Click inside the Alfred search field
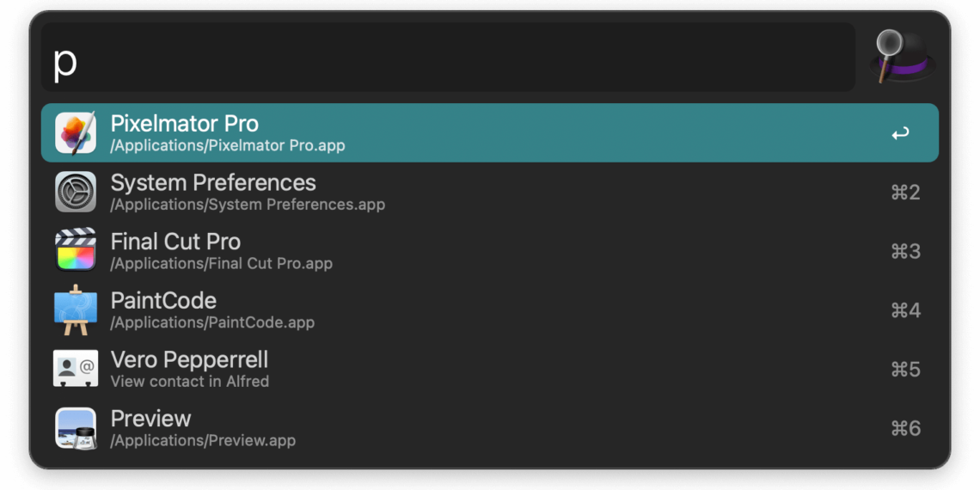Viewport: 980px width, 490px height. coord(448,58)
